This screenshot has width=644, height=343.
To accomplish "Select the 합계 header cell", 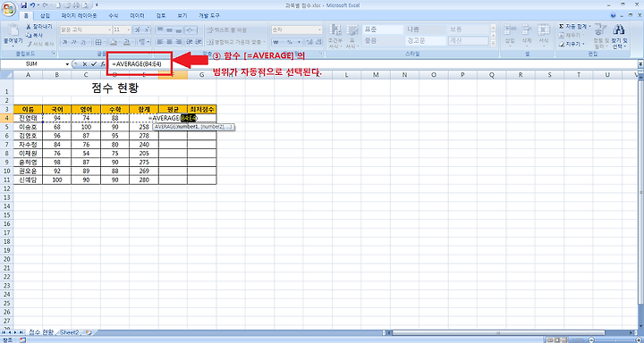I will pyautogui.click(x=144, y=109).
